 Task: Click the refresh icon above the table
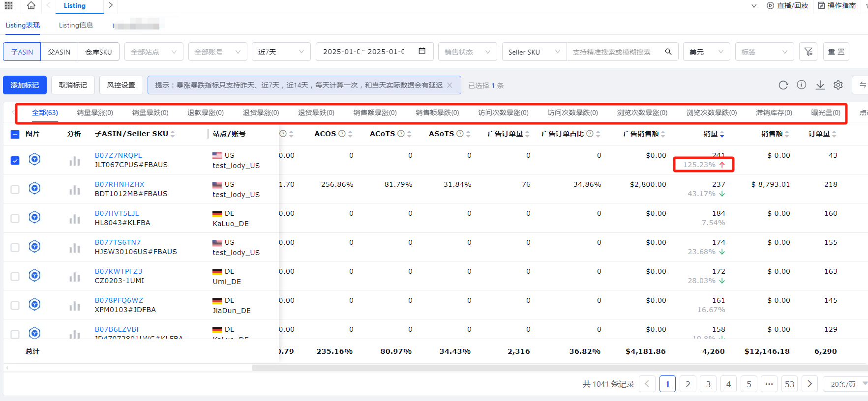point(783,85)
